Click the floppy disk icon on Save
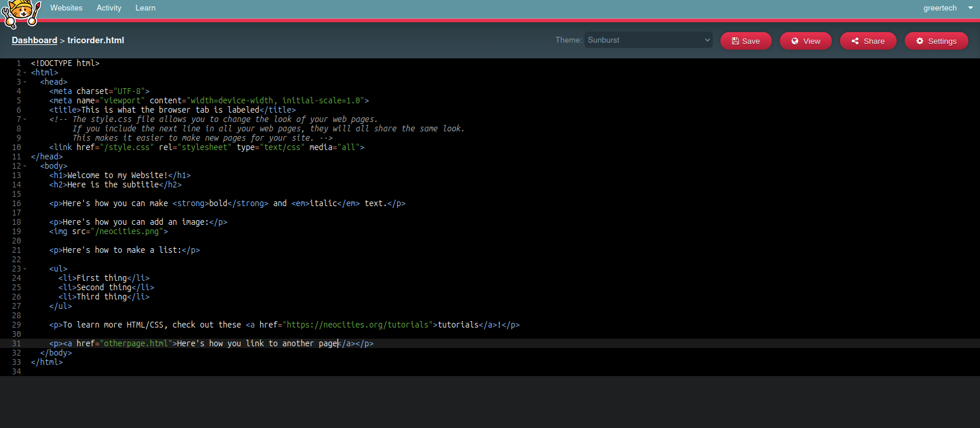 coord(736,41)
